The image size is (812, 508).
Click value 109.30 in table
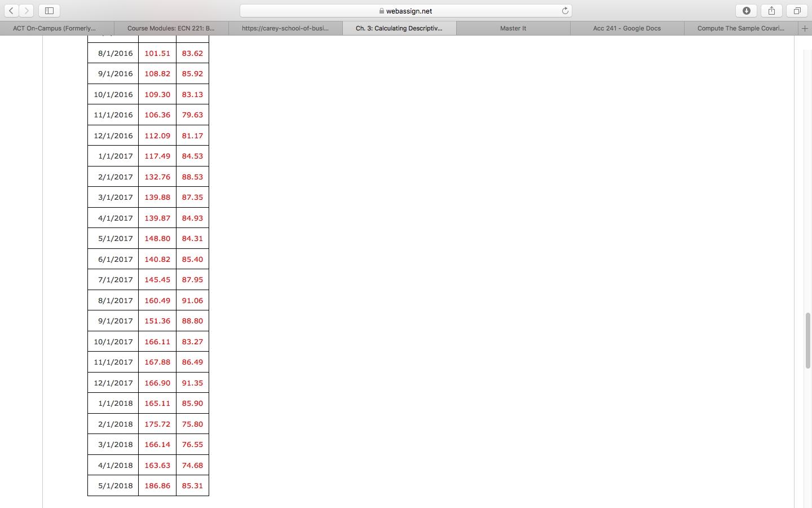pyautogui.click(x=157, y=94)
